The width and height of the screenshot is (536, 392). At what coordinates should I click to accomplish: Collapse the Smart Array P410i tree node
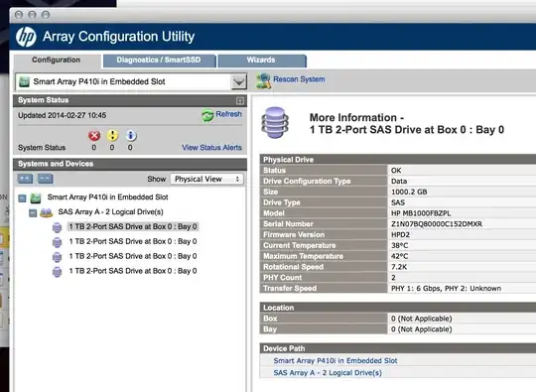[22, 198]
